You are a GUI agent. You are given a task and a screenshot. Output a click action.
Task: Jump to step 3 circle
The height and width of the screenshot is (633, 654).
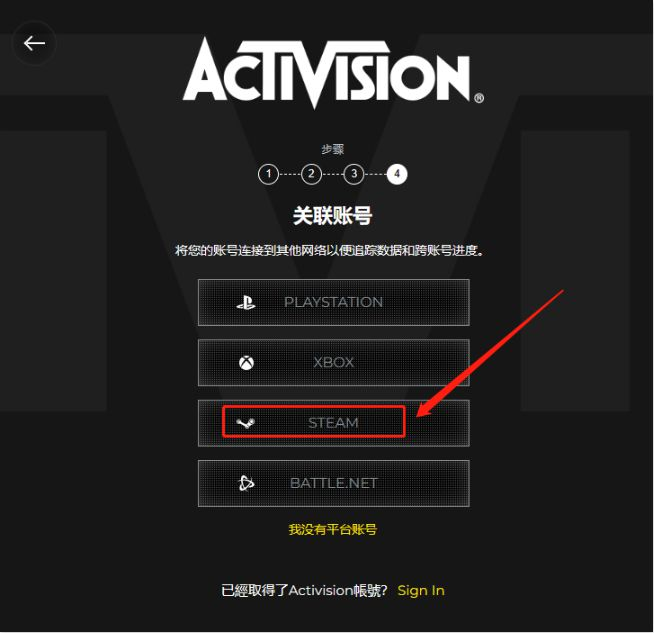354,174
